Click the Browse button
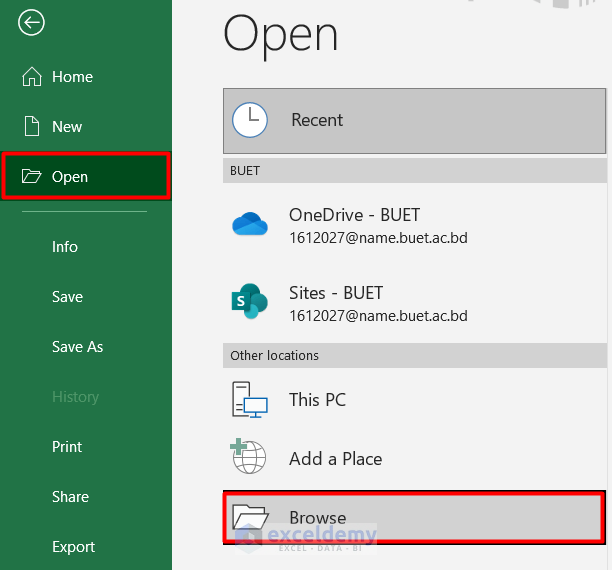 click(x=415, y=517)
